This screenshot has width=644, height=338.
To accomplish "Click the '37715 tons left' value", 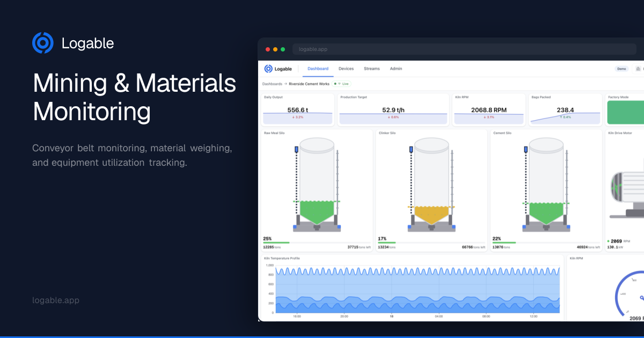I will point(359,247).
